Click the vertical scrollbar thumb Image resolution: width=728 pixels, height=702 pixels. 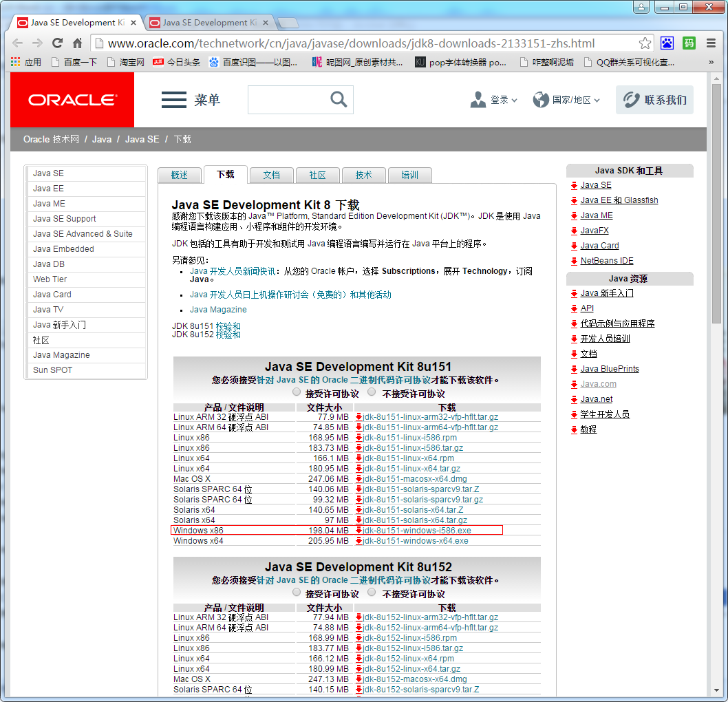(x=717, y=204)
